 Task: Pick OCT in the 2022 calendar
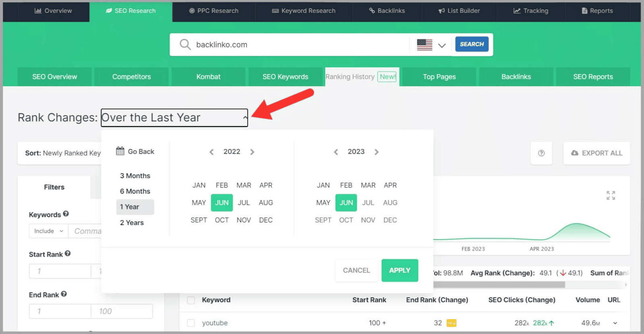tap(222, 220)
